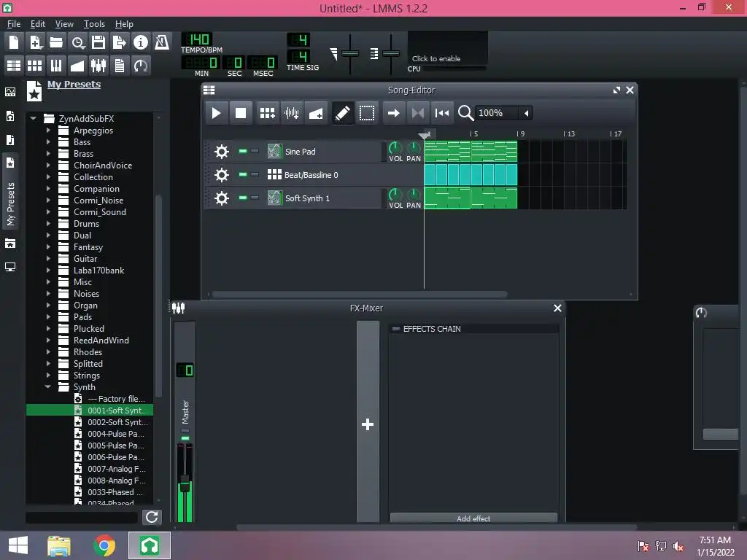Click to enable CPU oscilloscope display

(447, 49)
